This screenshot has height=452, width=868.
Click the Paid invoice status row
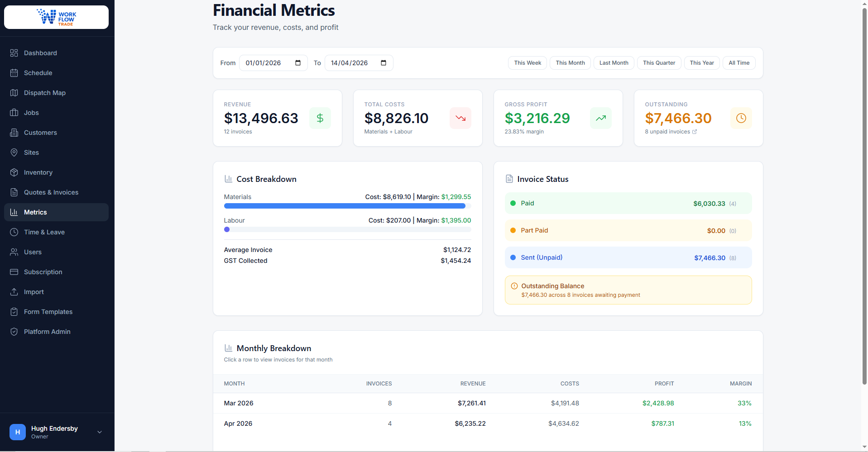628,203
